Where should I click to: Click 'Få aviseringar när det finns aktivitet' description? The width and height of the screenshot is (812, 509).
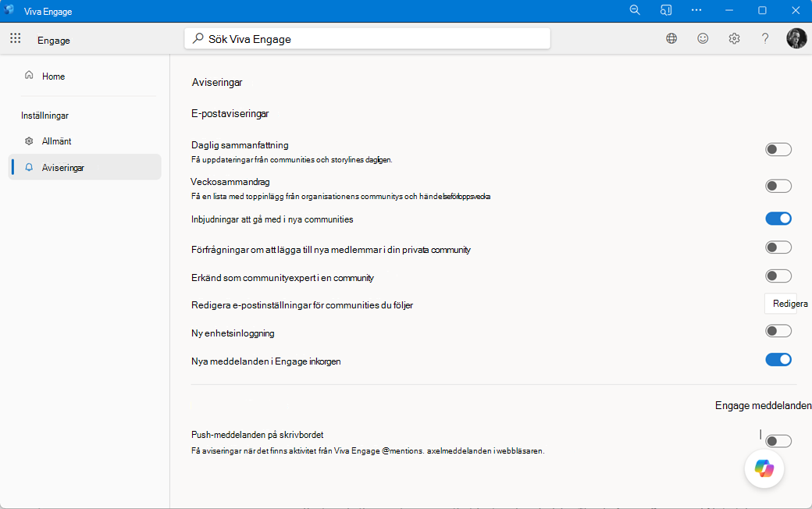(x=368, y=451)
